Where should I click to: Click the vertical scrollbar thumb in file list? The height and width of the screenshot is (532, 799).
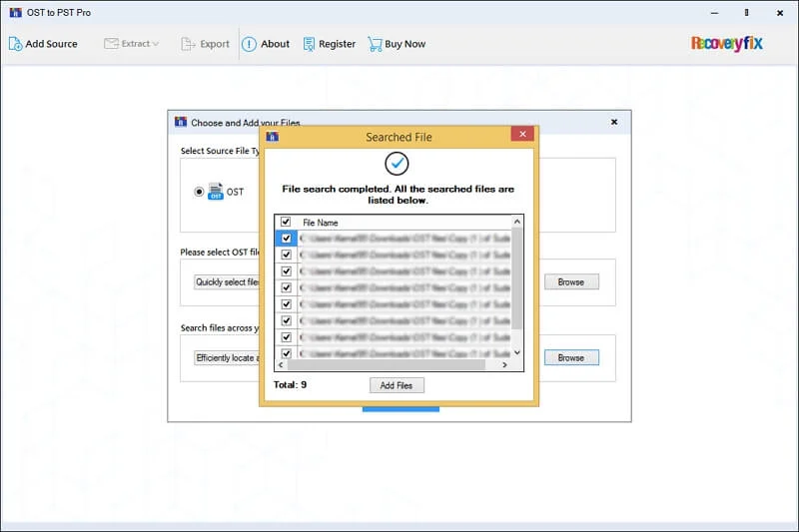pyautogui.click(x=517, y=278)
